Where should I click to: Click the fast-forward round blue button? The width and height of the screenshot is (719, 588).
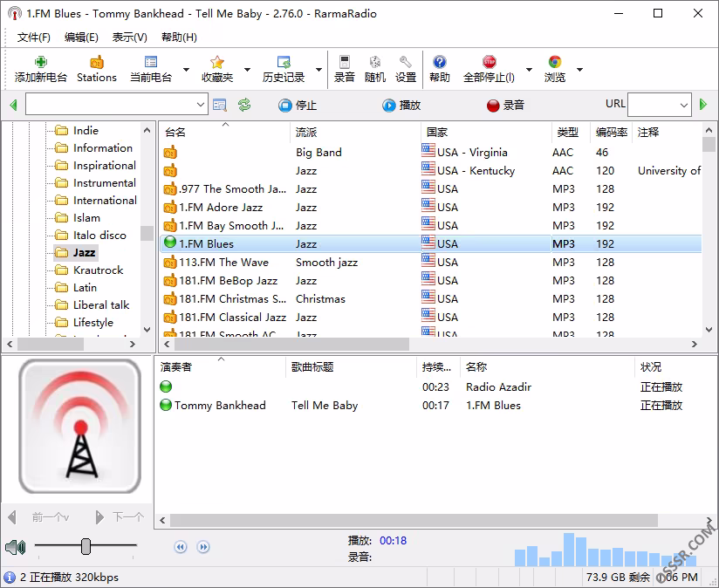pyautogui.click(x=203, y=547)
